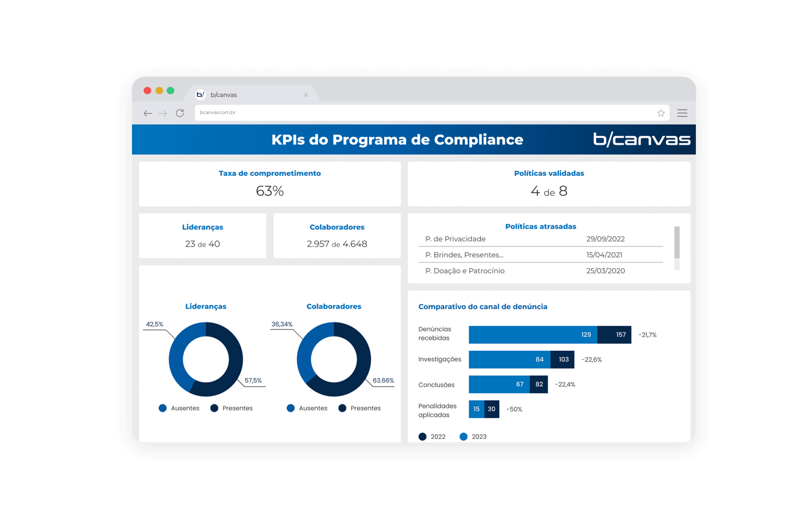Click the 57,5% label on Lideranças chart

click(x=253, y=380)
